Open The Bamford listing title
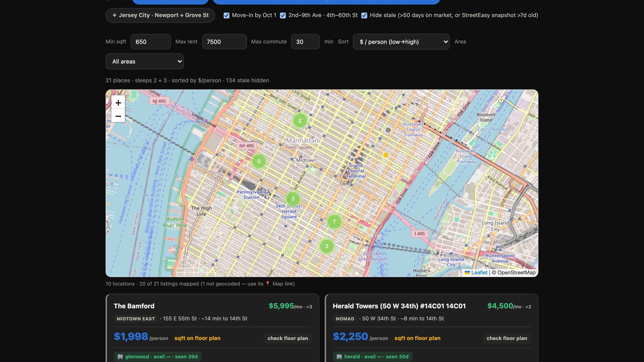This screenshot has width=644, height=362. (x=134, y=306)
